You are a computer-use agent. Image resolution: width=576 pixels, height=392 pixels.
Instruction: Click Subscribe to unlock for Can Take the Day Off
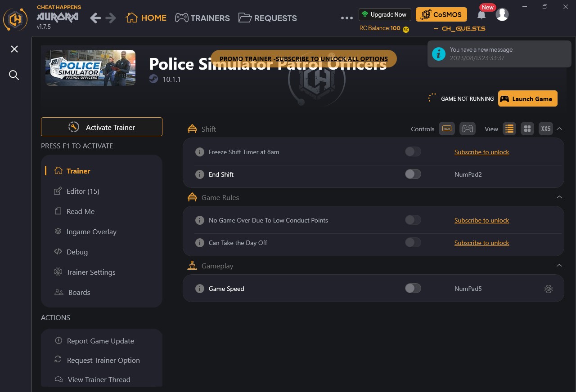coord(481,243)
